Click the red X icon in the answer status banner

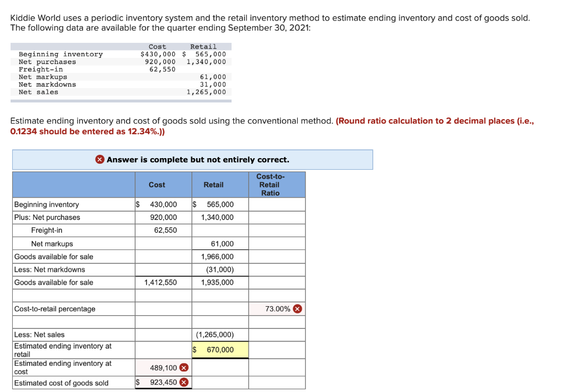[100, 159]
